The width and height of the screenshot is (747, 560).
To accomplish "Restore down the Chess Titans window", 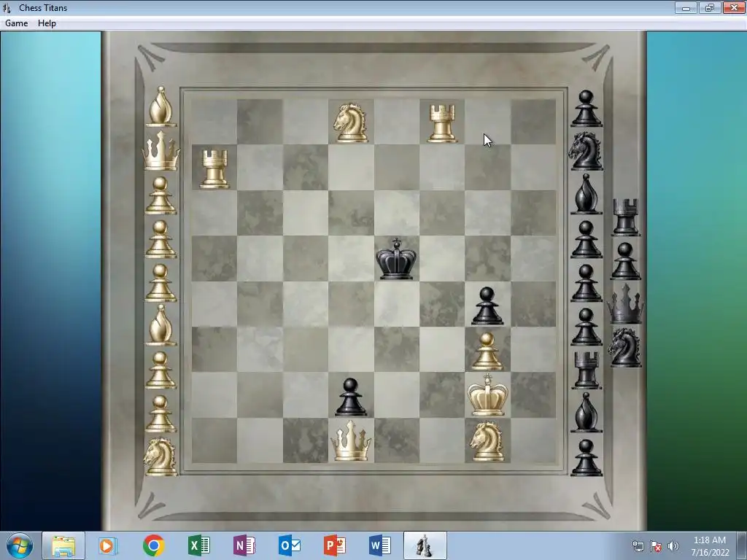I will click(709, 7).
